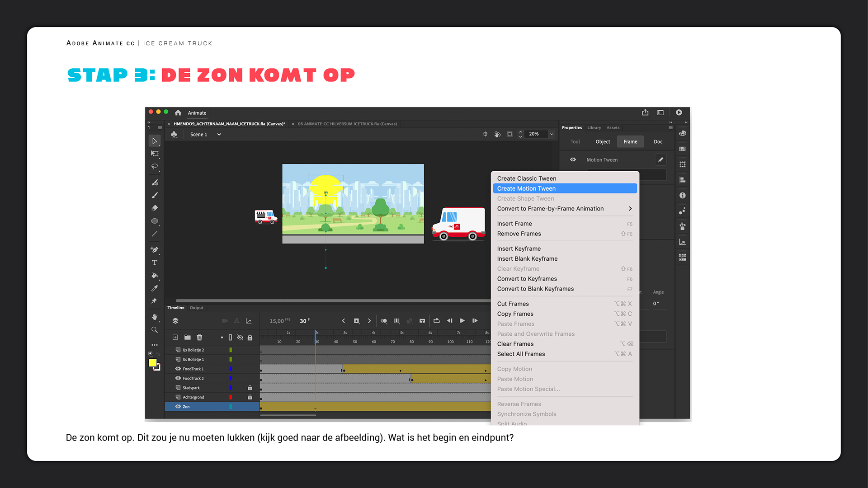Select the Paint Bucket tool

[155, 275]
